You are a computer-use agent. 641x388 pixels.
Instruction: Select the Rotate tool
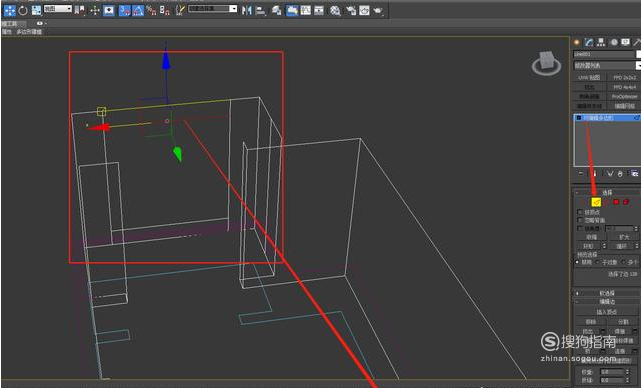click(23, 10)
